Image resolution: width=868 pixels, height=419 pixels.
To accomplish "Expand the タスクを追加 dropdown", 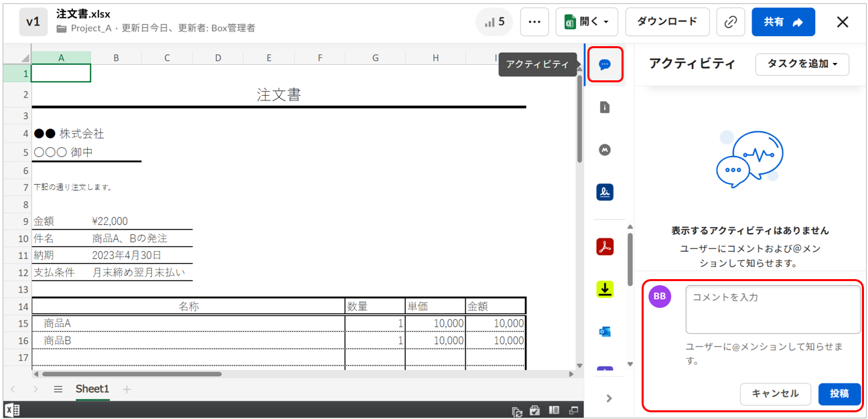I will click(x=802, y=64).
